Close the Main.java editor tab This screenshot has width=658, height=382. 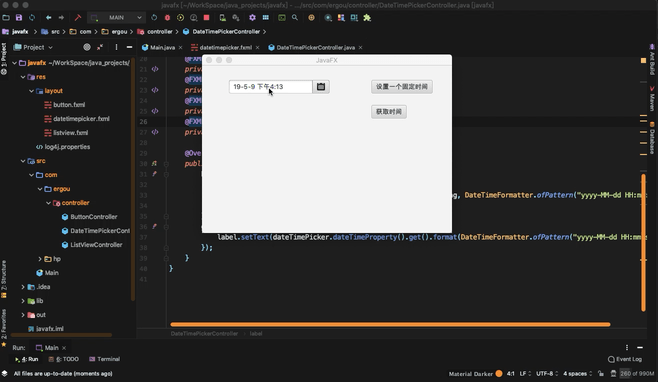[180, 47]
